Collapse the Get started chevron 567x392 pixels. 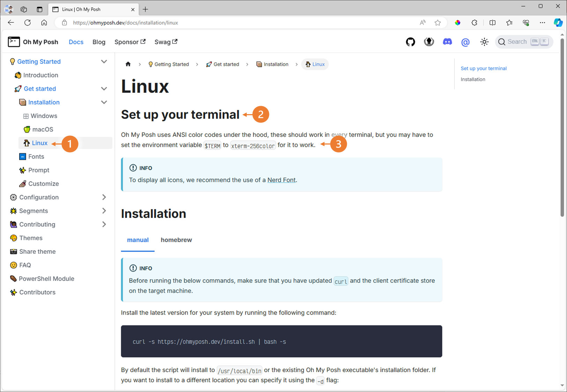(104, 89)
